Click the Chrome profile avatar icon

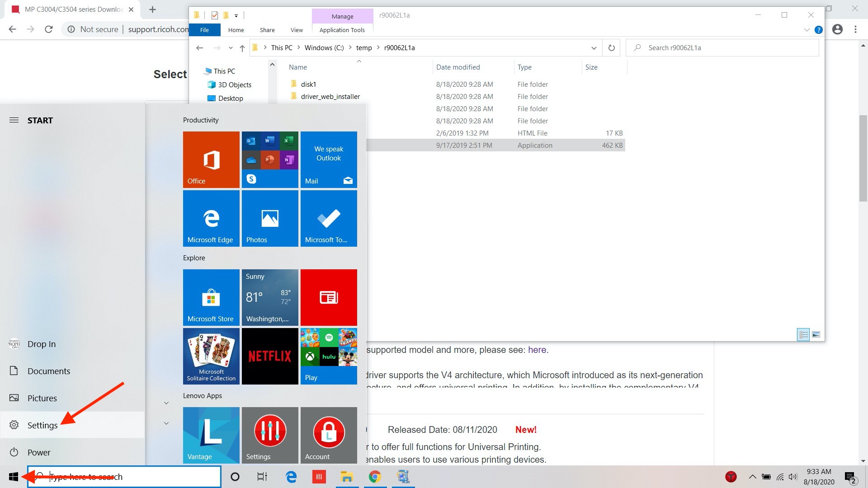(838, 29)
